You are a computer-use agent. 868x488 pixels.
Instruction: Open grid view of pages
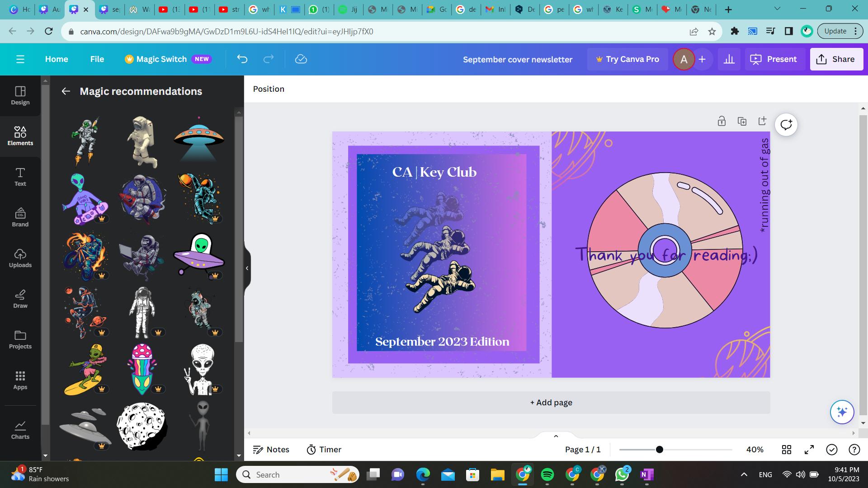click(x=787, y=450)
